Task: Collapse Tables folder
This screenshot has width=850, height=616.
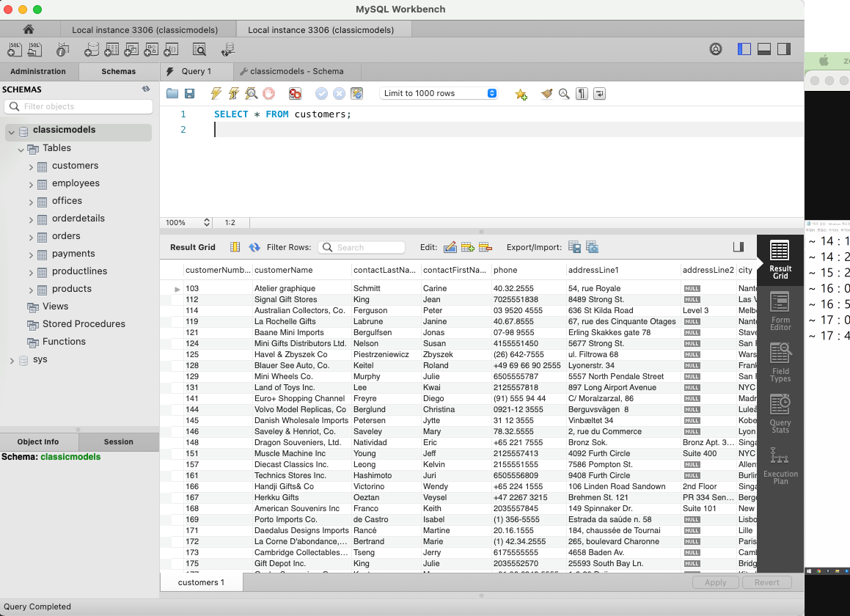Action: point(21,150)
